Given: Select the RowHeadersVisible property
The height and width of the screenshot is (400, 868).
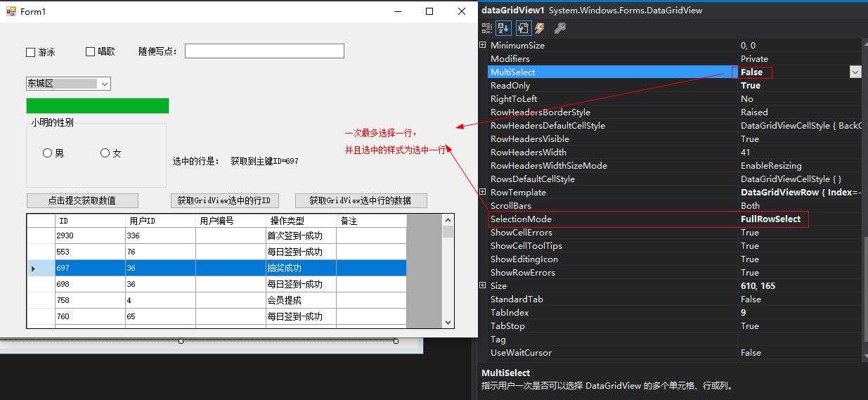Looking at the screenshot, I should click(675, 138).
